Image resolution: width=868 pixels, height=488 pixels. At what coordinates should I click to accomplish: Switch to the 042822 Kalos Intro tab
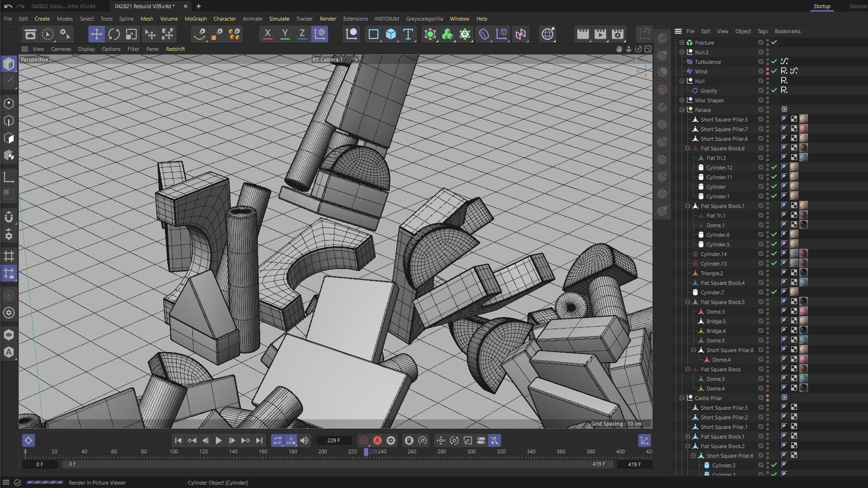[63, 6]
